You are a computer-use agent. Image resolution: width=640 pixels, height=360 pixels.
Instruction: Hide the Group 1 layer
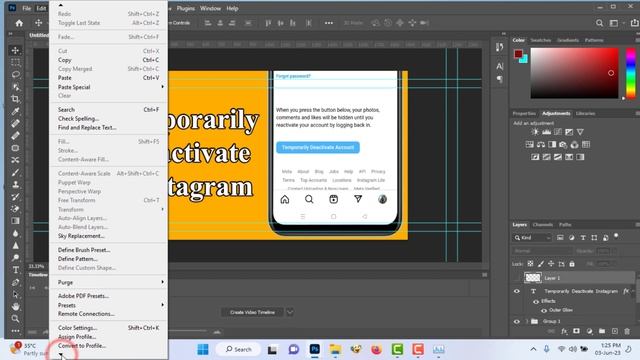click(x=517, y=322)
